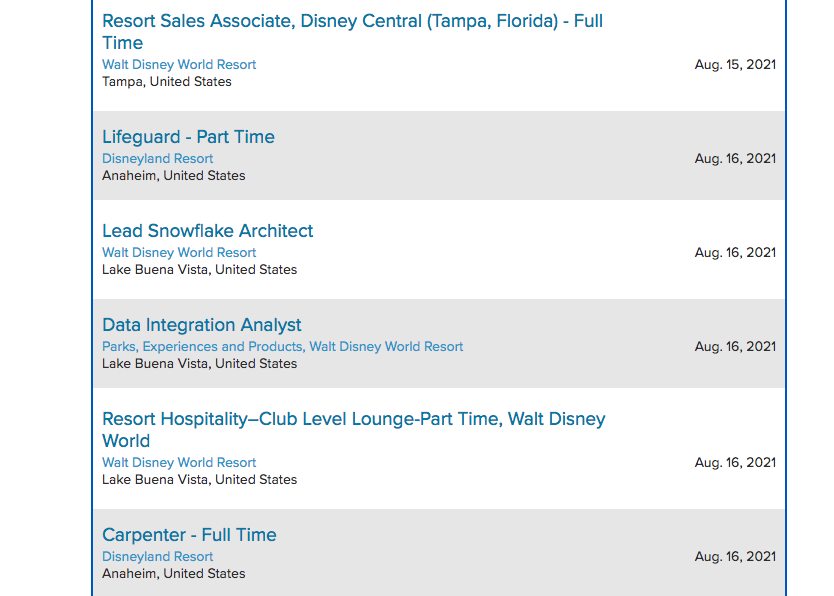
Task: Open the Resort Sales Associate, Disney Central job
Action: click(x=352, y=21)
